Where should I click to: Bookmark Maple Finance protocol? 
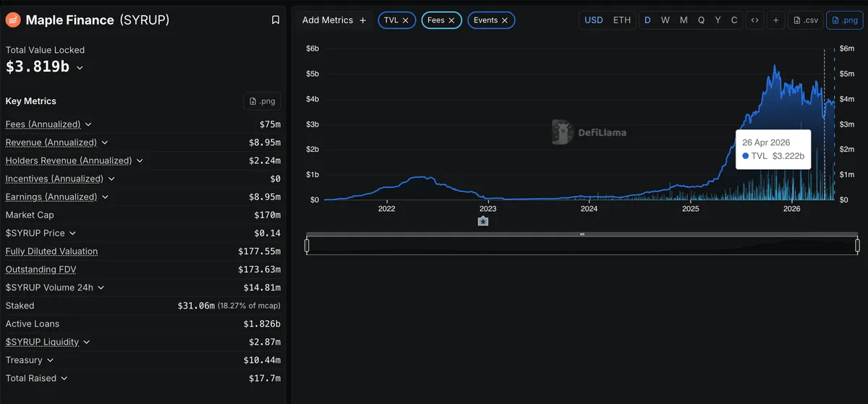pos(276,20)
